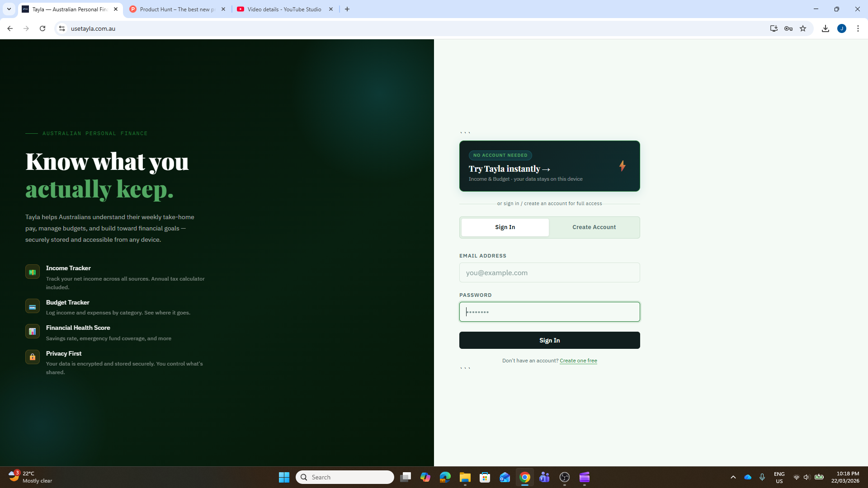Expand the tab search dropdown
This screenshot has height=488, width=868.
pyautogui.click(x=9, y=9)
